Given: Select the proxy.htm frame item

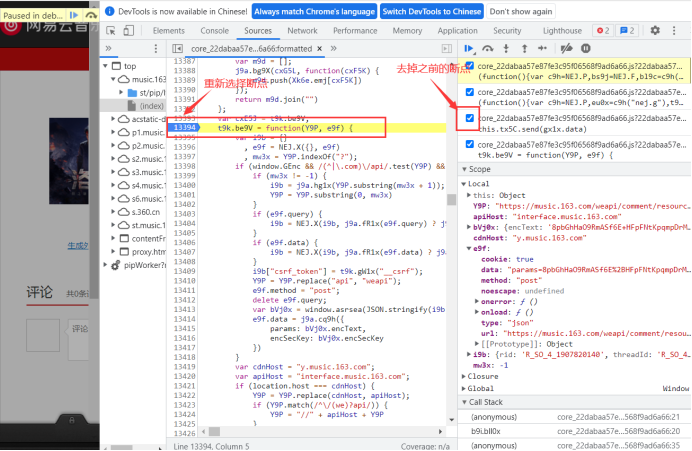Looking at the screenshot, I should pos(149,252).
